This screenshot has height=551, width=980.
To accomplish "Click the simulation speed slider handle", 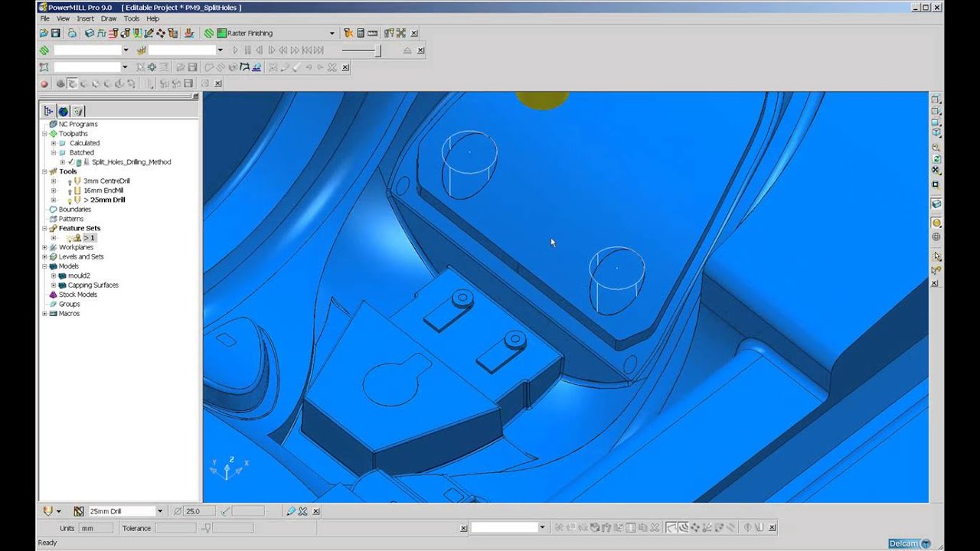I will 377,51.
